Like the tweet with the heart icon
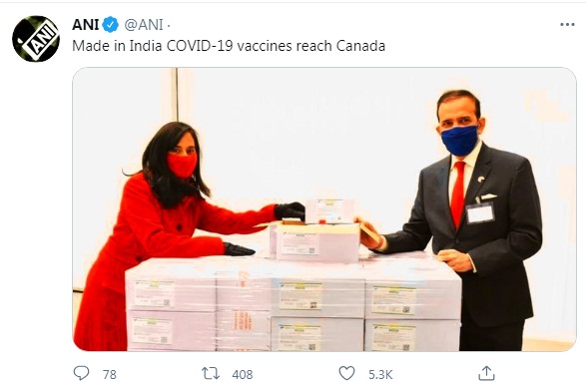Screen dimensions: 586x392 click(346, 373)
